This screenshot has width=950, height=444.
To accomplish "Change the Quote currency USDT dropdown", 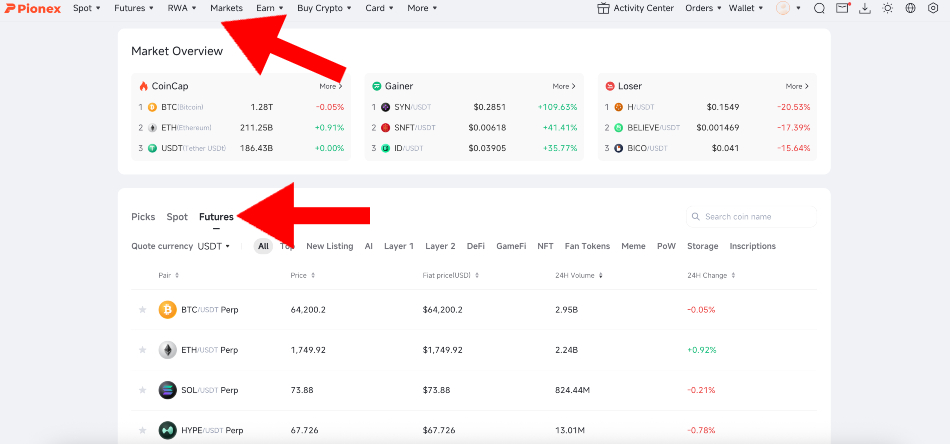I will coord(213,247).
